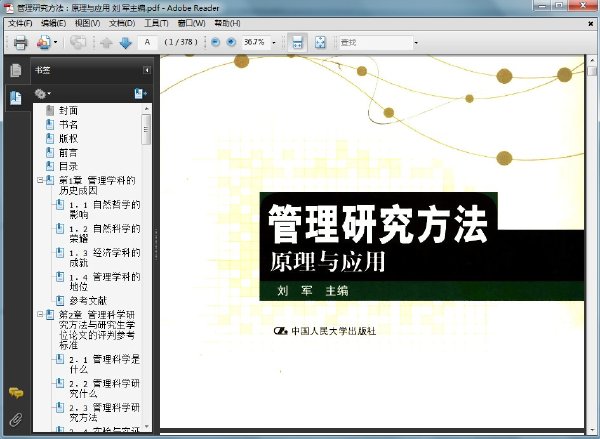Image resolution: width=600 pixels, height=439 pixels.
Task: Collapse the 第2章 bookmark node
Action: click(40, 314)
